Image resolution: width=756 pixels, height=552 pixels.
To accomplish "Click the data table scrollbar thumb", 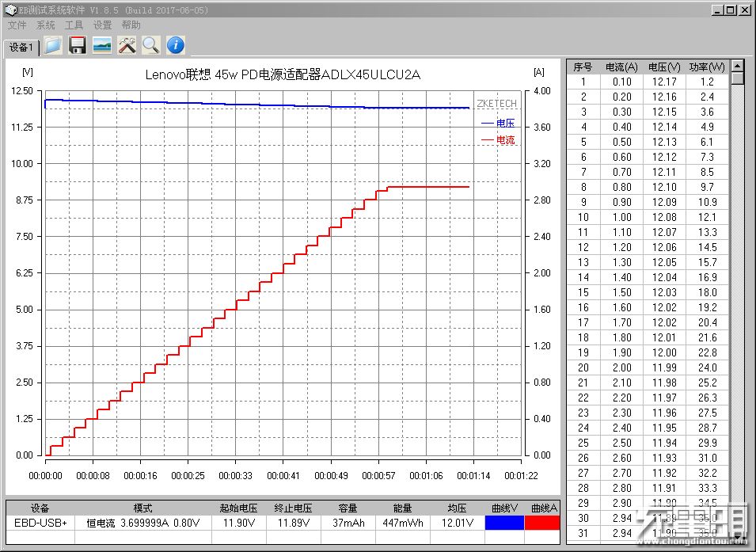I will click(x=737, y=78).
